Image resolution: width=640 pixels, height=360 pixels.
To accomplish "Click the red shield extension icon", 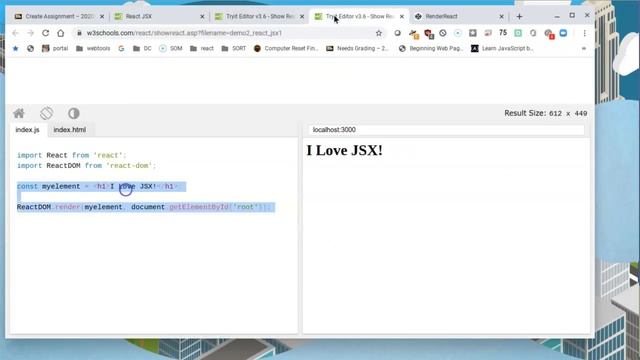I will [428, 33].
